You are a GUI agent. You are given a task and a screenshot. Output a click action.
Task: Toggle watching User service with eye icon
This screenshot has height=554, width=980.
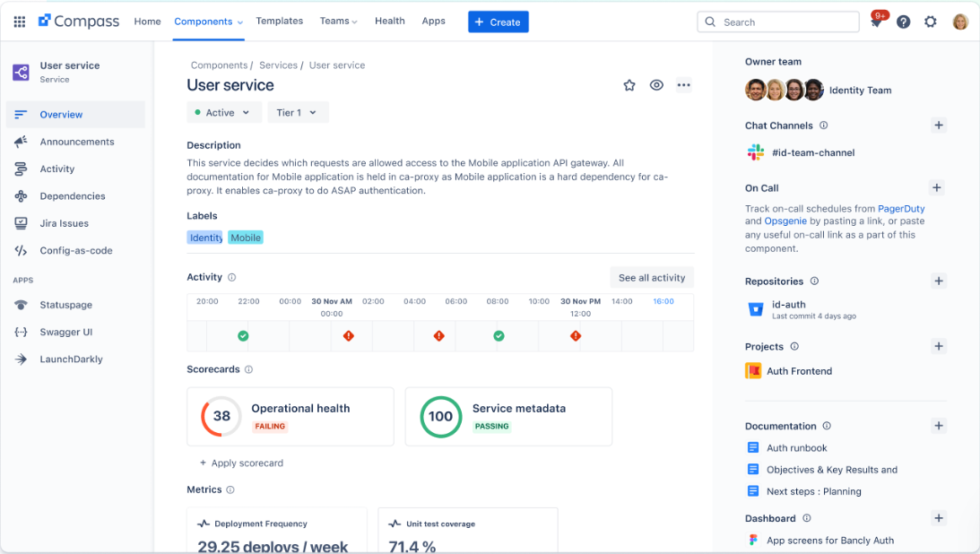[x=656, y=85]
